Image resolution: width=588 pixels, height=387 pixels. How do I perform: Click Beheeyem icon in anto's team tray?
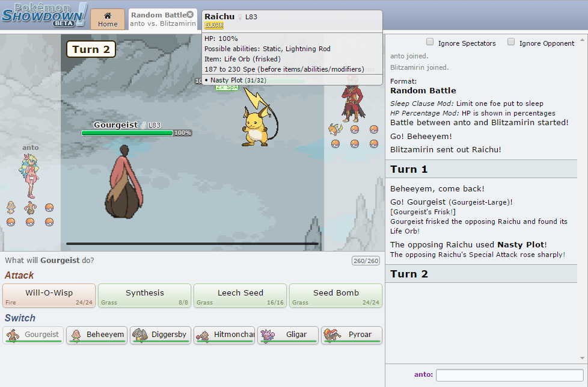coord(11,207)
